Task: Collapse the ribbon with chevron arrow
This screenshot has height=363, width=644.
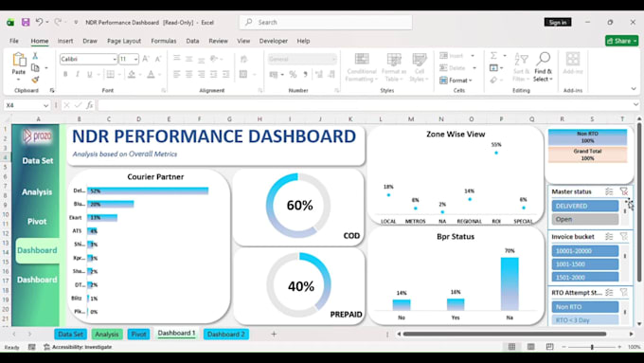Action: point(634,89)
